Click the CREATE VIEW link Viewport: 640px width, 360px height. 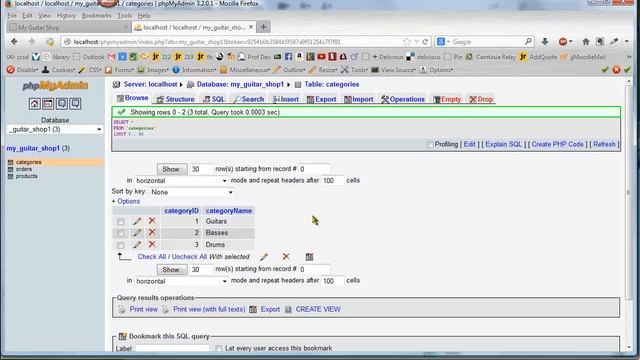click(318, 309)
